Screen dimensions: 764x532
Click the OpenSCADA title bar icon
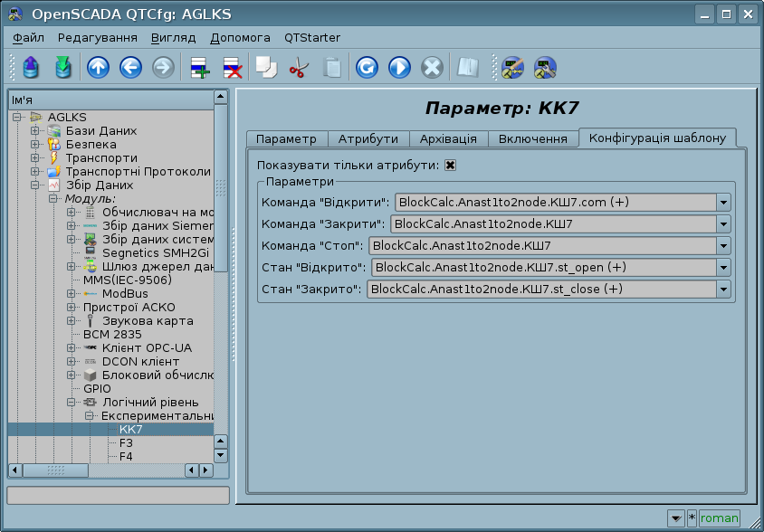coord(15,14)
